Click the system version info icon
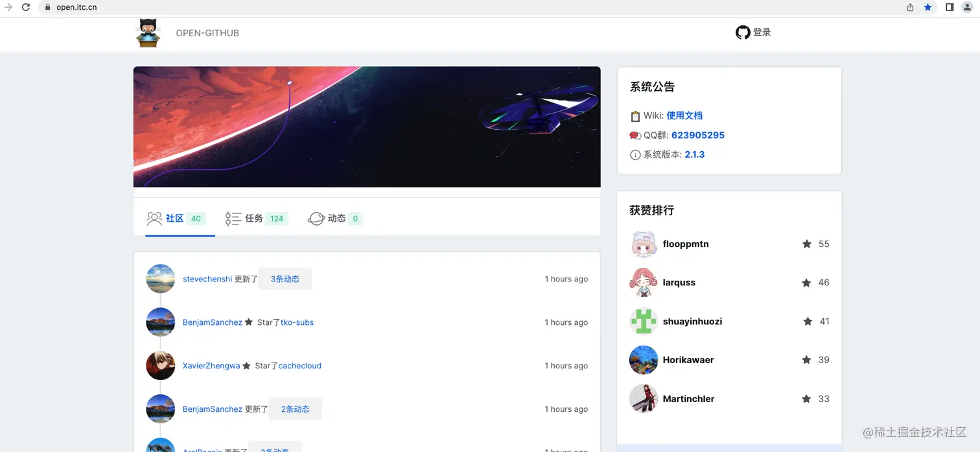The width and height of the screenshot is (980, 452). 635,155
